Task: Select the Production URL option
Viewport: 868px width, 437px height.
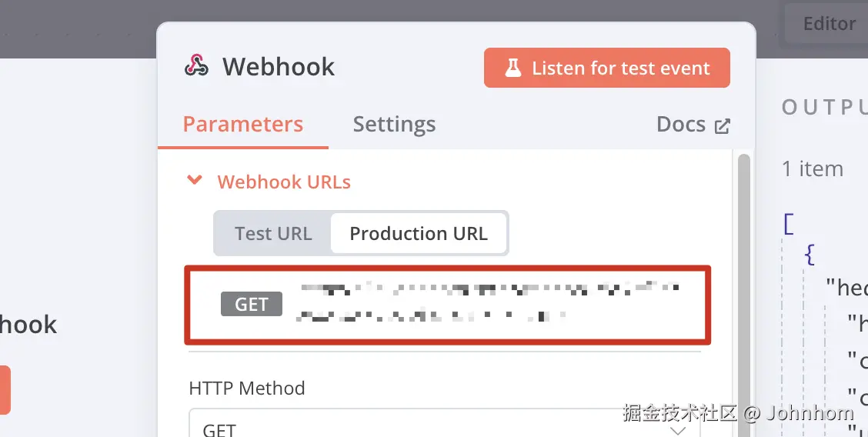Action: [419, 234]
